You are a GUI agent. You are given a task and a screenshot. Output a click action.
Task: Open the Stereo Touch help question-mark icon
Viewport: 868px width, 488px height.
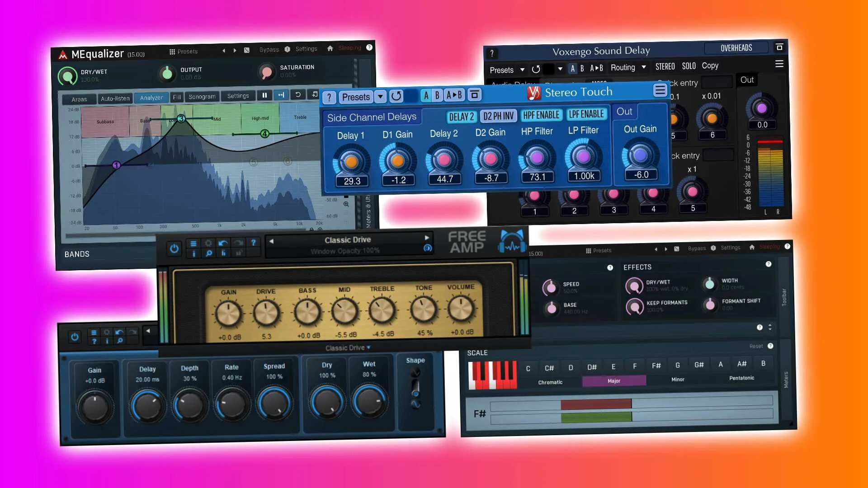pos(329,97)
